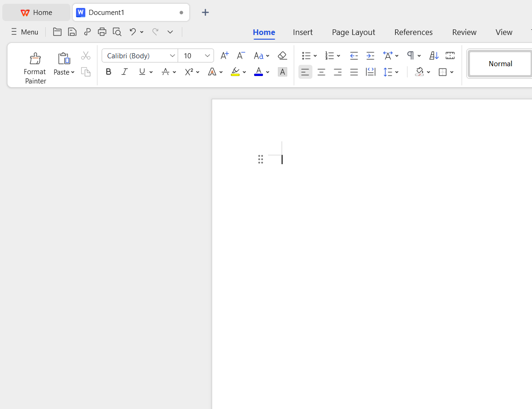Click the new tab plus button
The image size is (532, 409).
[x=205, y=13]
